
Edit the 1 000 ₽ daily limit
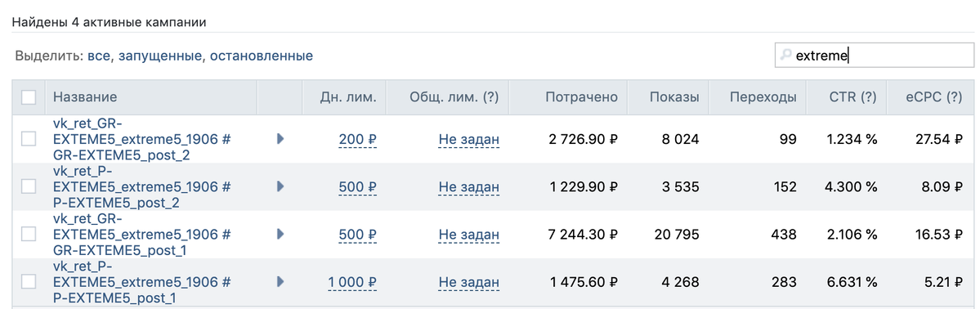pyautogui.click(x=352, y=281)
